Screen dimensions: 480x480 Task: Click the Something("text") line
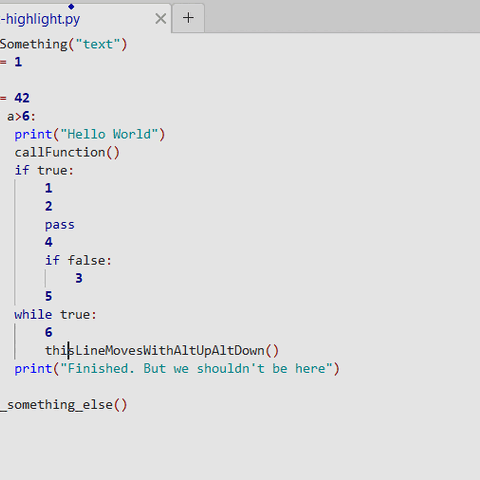click(63, 44)
